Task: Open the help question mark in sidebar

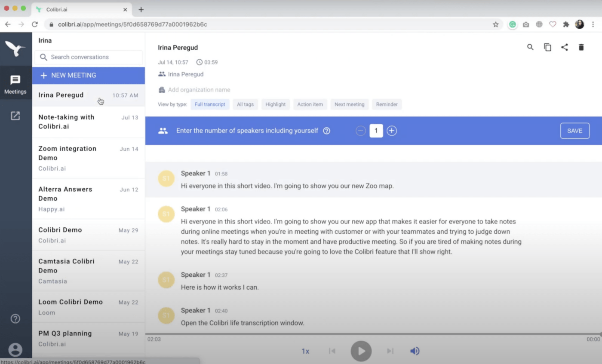Action: pyautogui.click(x=15, y=318)
